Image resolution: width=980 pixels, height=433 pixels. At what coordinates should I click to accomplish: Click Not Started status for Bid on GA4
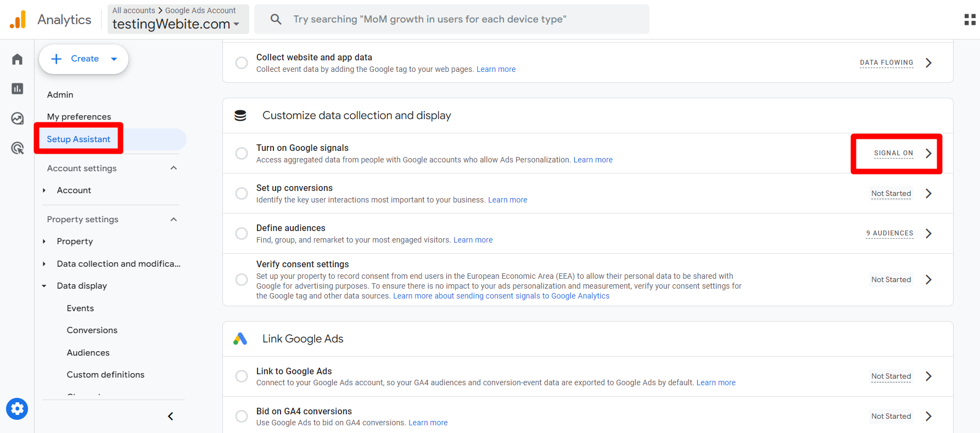(891, 416)
